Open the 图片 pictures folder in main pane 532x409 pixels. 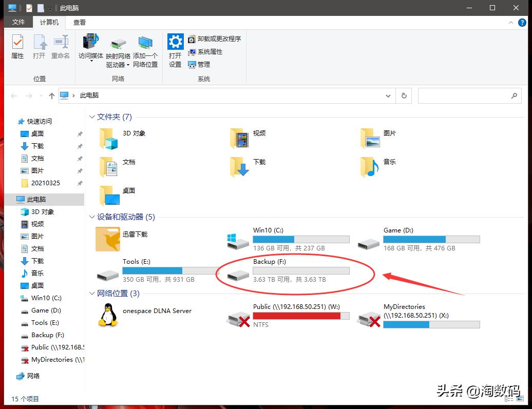pyautogui.click(x=378, y=139)
